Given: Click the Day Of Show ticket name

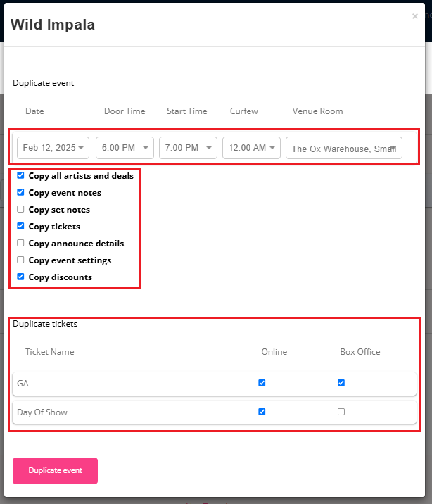Looking at the screenshot, I should tap(42, 412).
